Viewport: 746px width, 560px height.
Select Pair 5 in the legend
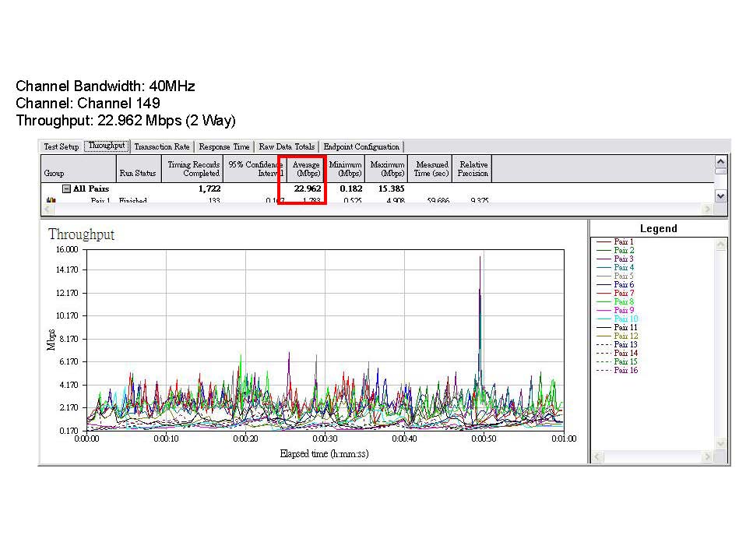pos(624,276)
